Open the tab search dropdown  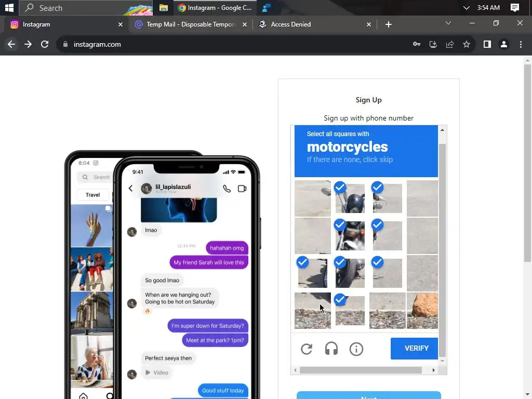(x=448, y=23)
